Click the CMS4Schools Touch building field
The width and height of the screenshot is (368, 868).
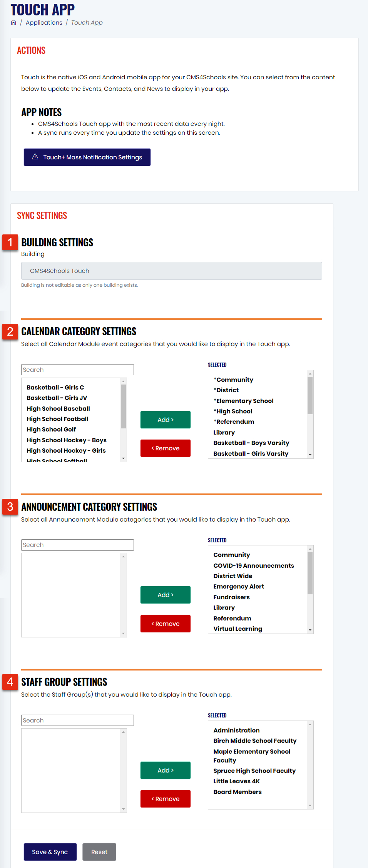(x=172, y=271)
